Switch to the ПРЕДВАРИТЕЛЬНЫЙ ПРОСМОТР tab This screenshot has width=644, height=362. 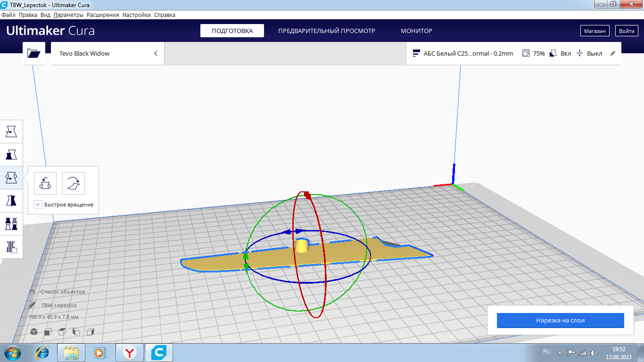327,31
